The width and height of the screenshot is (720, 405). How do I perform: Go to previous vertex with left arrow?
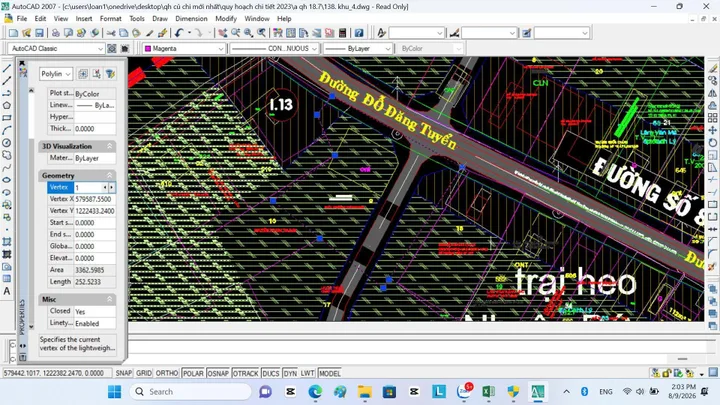point(105,187)
